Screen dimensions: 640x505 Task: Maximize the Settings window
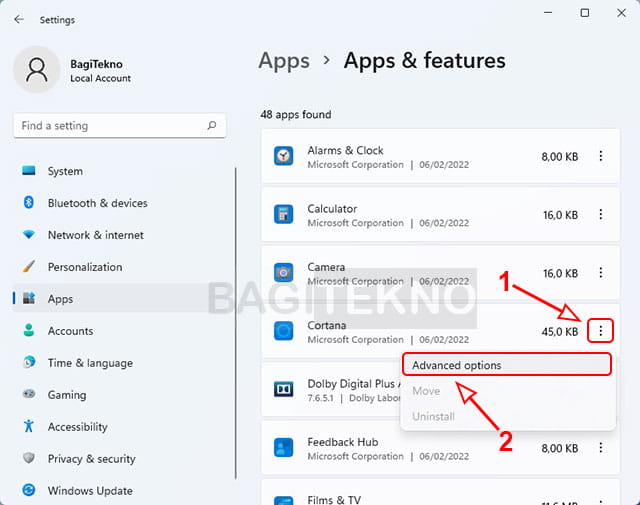(584, 13)
